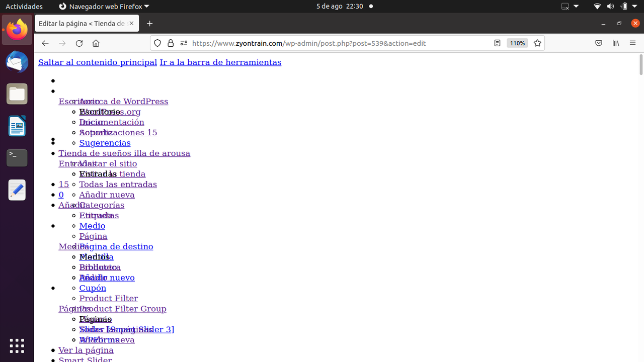Image resolution: width=644 pixels, height=362 pixels.
Task: Open 'Tienda de sueños illa de arousa'
Action: click(x=124, y=153)
